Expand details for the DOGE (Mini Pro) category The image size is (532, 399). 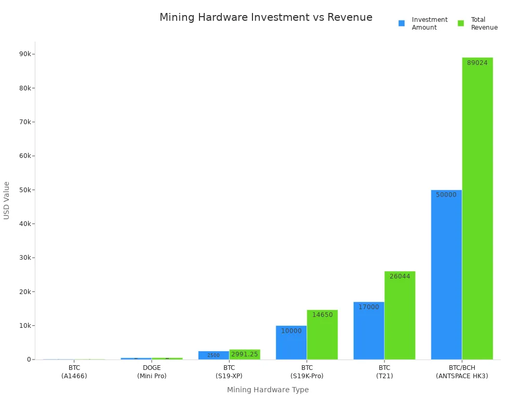coord(151,371)
